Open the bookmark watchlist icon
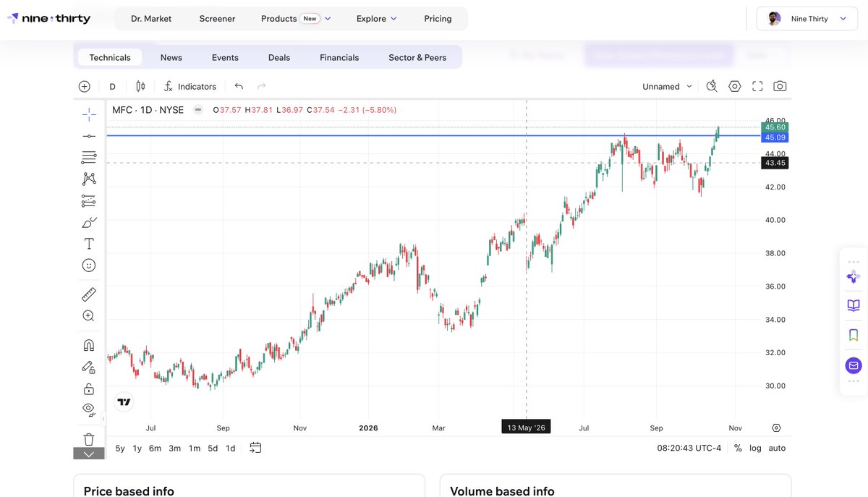Screen dimensions: 868x497 pyautogui.click(x=854, y=335)
